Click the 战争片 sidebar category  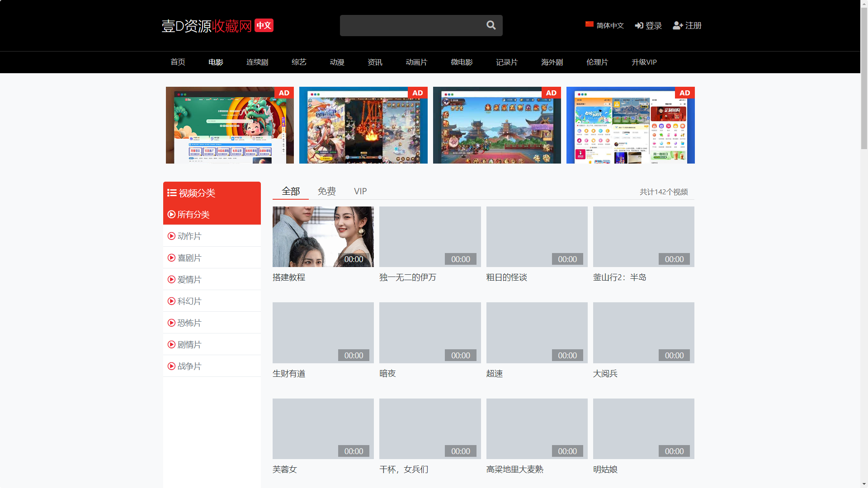[189, 366]
